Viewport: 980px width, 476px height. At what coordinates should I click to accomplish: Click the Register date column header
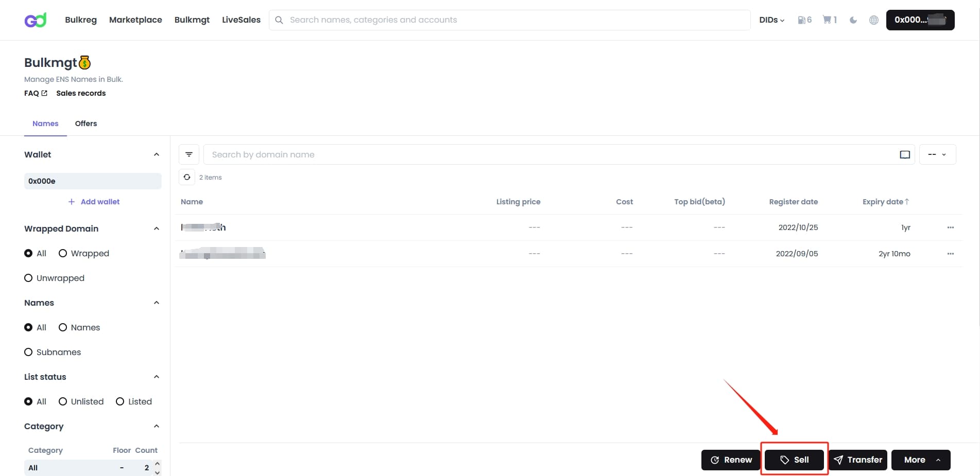793,202
